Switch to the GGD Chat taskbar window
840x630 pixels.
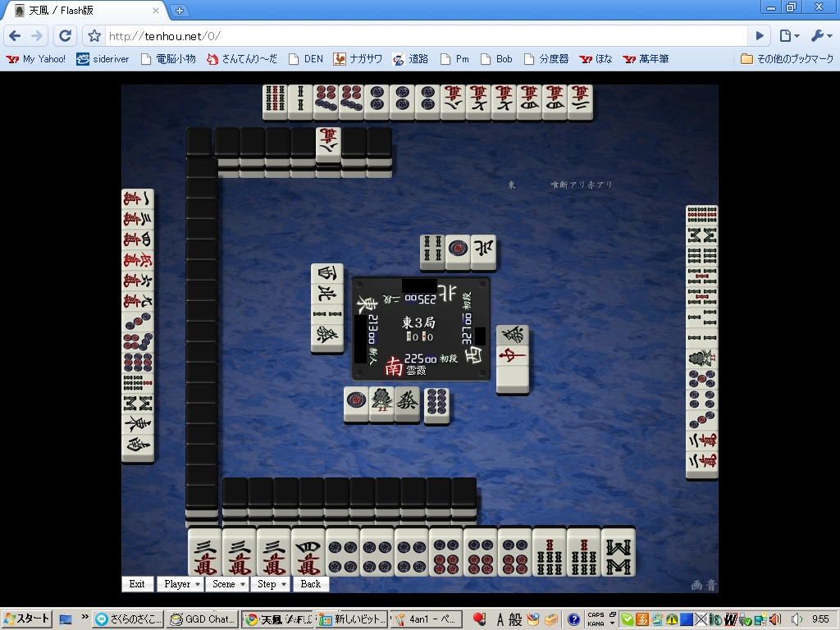point(202,619)
